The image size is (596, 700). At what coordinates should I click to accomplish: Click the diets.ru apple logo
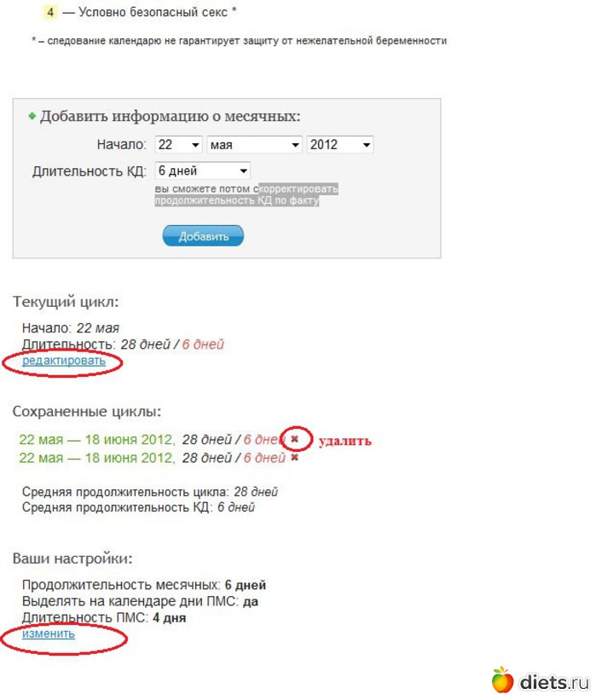point(503,680)
